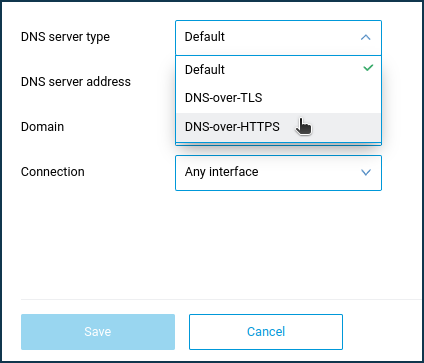424x363 pixels.
Task: Click the Domain label
Action: pyautogui.click(x=42, y=127)
